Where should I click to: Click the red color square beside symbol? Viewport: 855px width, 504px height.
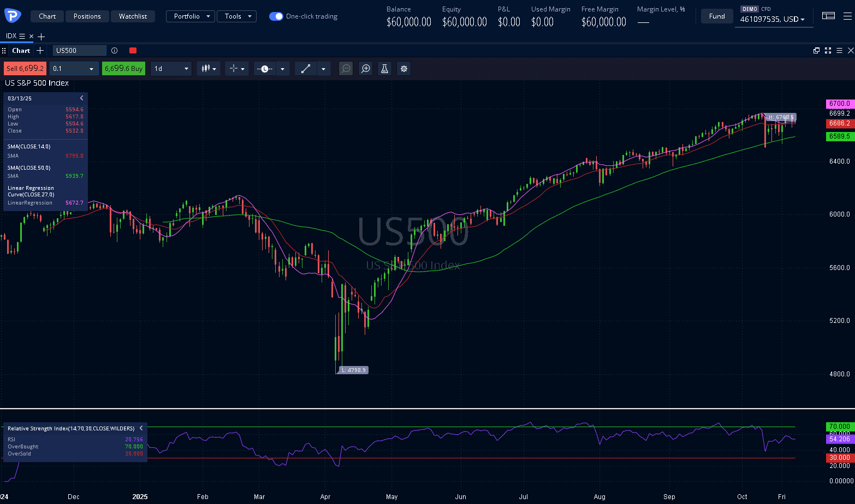133,51
